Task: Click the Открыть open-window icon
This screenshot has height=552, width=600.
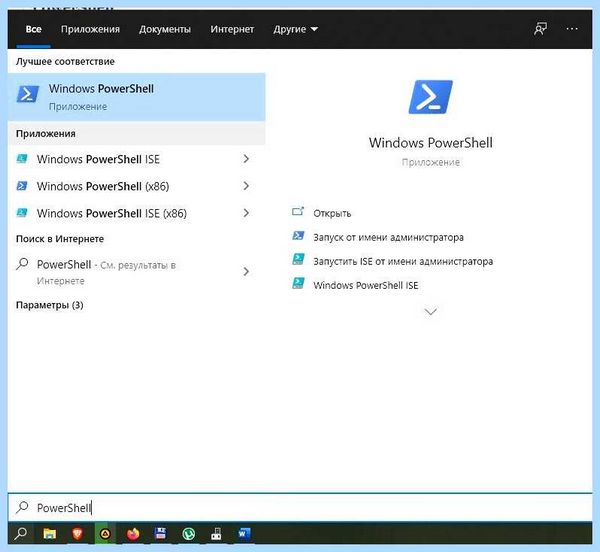Action: [298, 212]
